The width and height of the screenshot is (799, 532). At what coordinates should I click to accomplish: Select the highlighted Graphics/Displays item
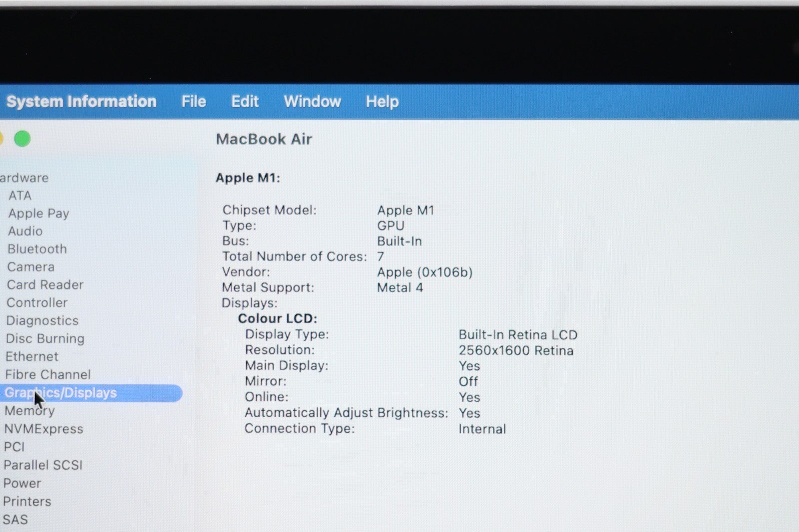click(x=75, y=393)
